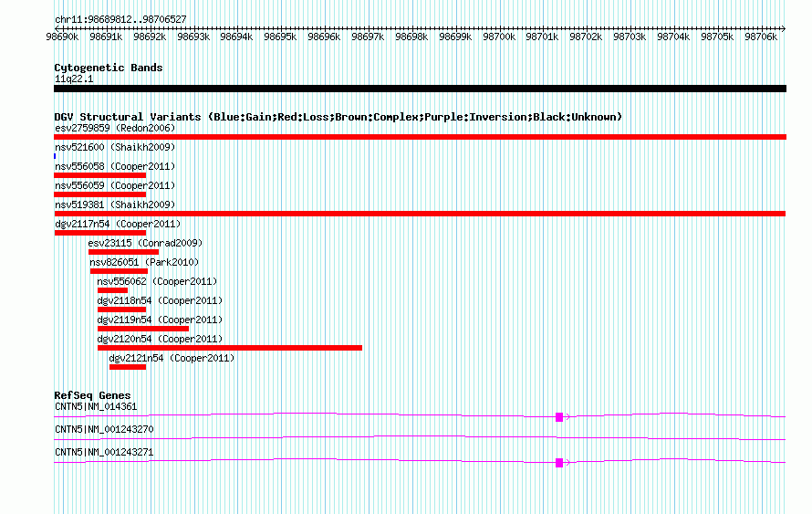Open dgv2119n54 (Cooper2011) label

(160, 320)
